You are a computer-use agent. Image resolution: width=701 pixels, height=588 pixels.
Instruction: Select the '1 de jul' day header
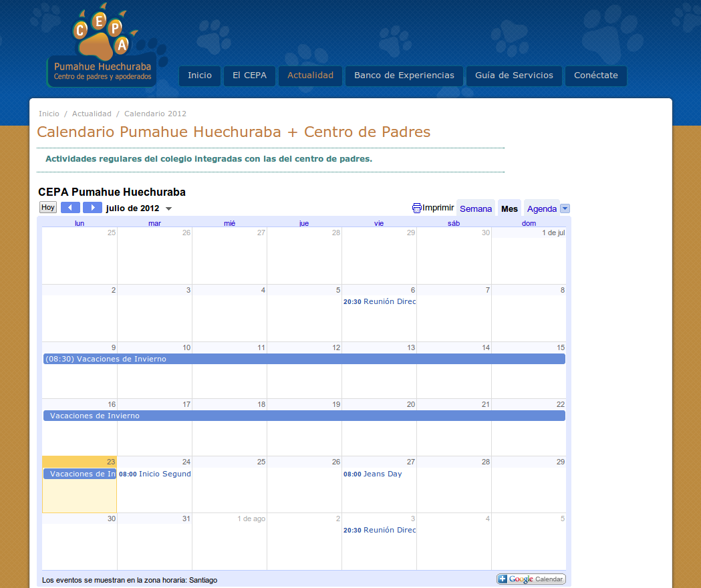553,233
